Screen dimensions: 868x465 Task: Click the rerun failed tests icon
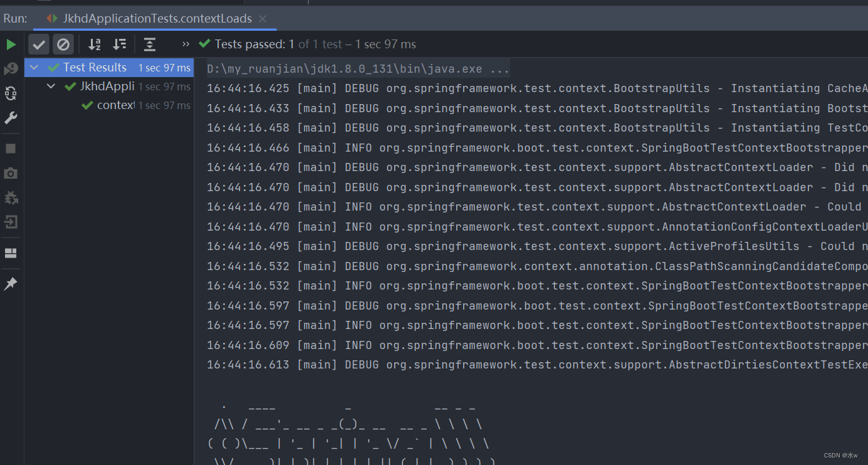[x=11, y=69]
